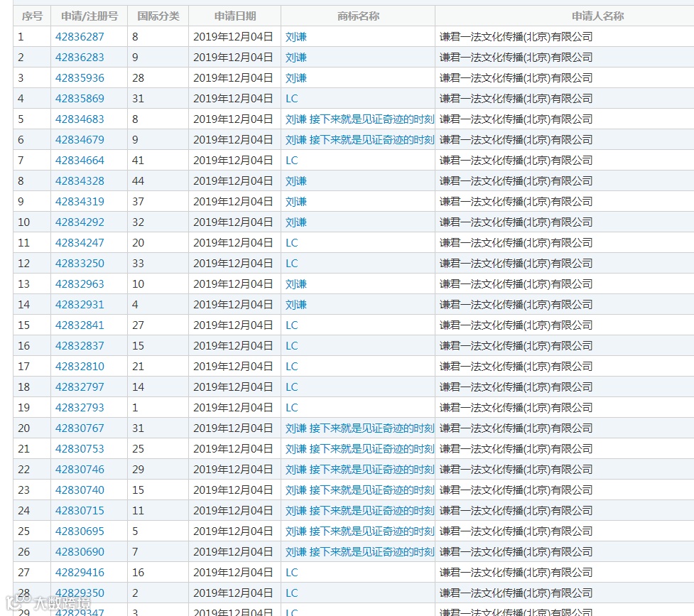Click trademark name 刘谦 in row 8
The height and width of the screenshot is (616, 694).
pyautogui.click(x=296, y=181)
